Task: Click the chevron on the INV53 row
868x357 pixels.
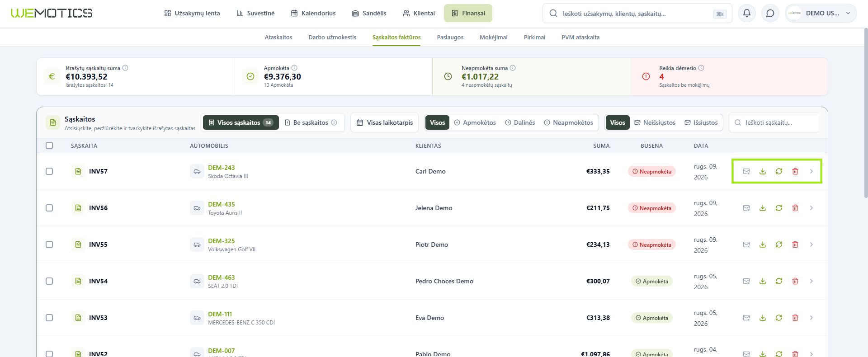Action: pyautogui.click(x=811, y=318)
